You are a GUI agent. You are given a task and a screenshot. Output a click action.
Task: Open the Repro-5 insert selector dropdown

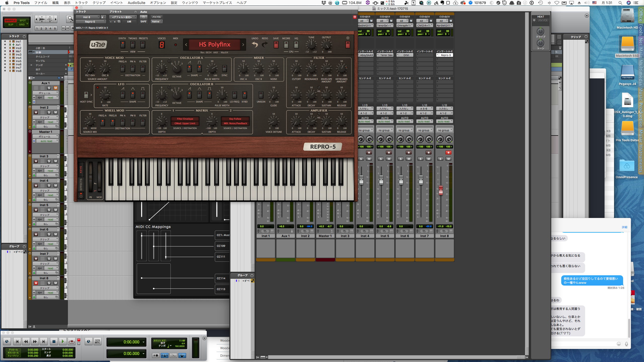(x=91, y=22)
